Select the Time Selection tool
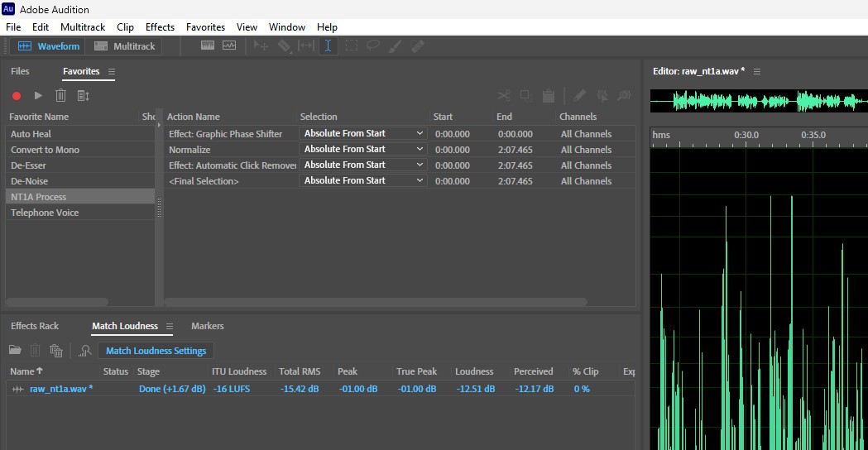Viewport: 868px width, 450px height. tap(328, 46)
